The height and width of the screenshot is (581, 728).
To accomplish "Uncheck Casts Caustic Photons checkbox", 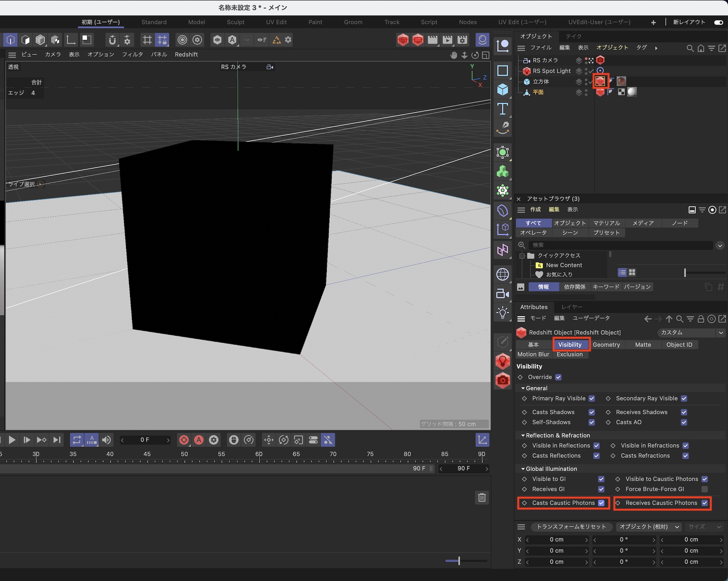I will [601, 503].
